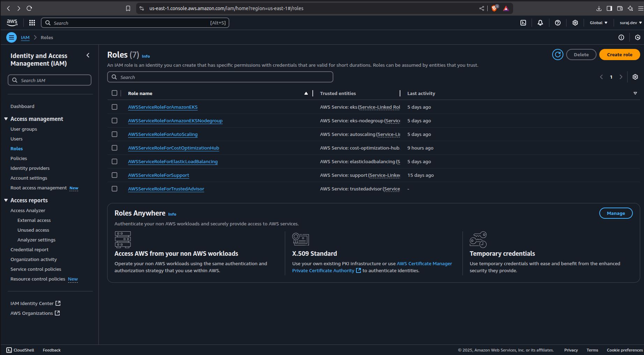Click the clock-shield icon at far right of breadcrumb bar
644x355 pixels.
pyautogui.click(x=638, y=37)
